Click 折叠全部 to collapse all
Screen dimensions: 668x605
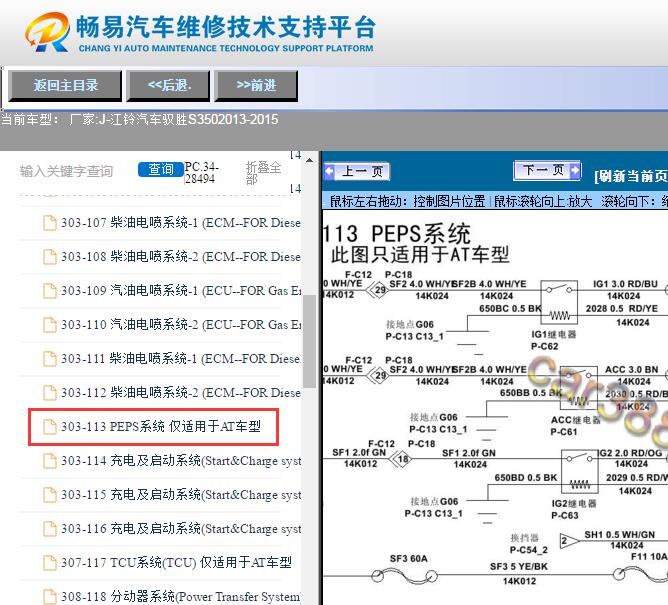[263, 173]
